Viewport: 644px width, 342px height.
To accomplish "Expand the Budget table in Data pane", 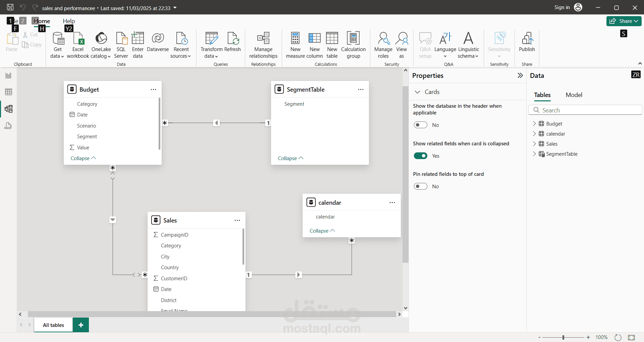I will tap(534, 124).
